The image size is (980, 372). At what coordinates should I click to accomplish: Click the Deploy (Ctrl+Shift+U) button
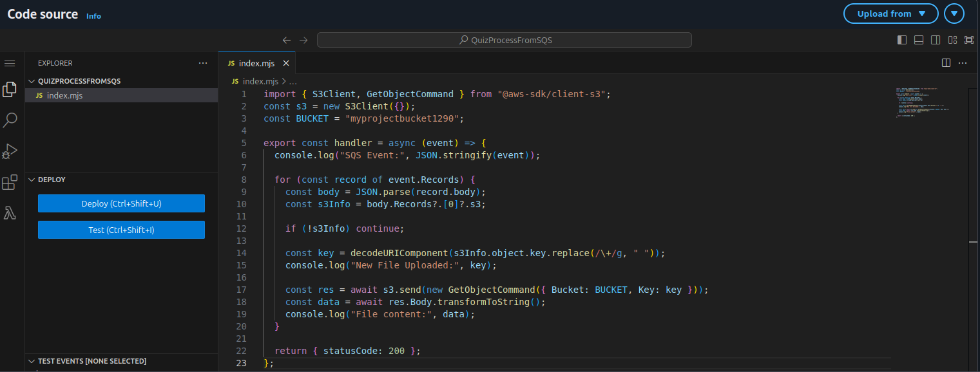click(121, 203)
